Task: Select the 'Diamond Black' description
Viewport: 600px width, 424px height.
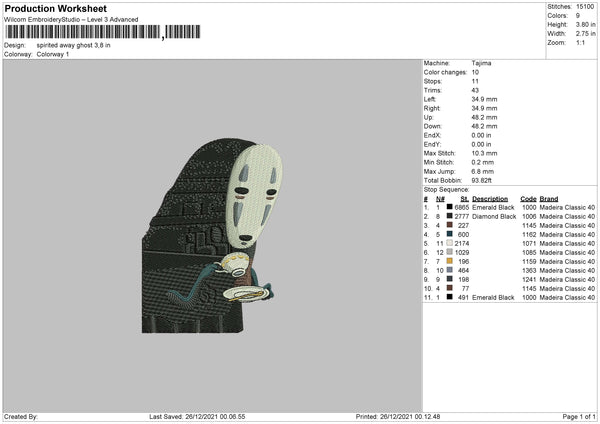Action: [x=494, y=217]
